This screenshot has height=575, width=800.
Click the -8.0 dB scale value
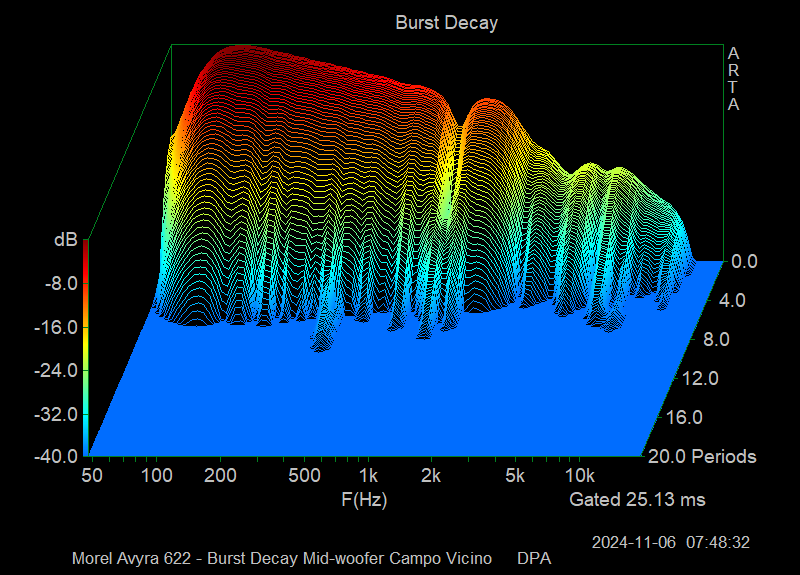click(61, 283)
